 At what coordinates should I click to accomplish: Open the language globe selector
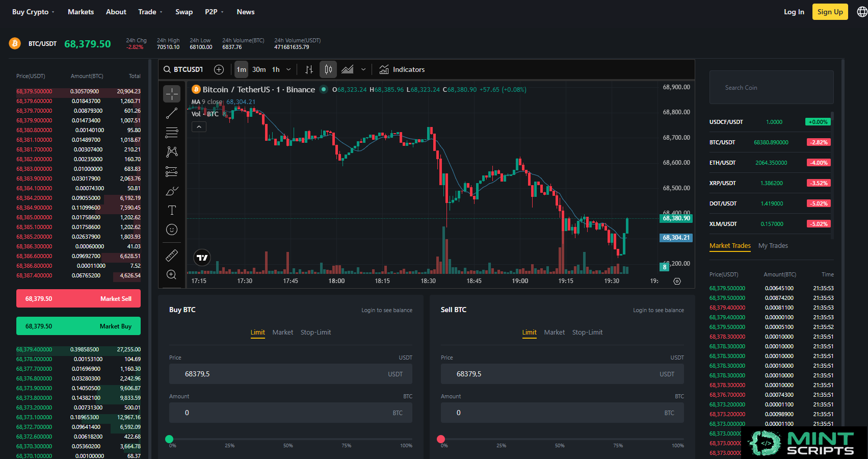(862, 12)
